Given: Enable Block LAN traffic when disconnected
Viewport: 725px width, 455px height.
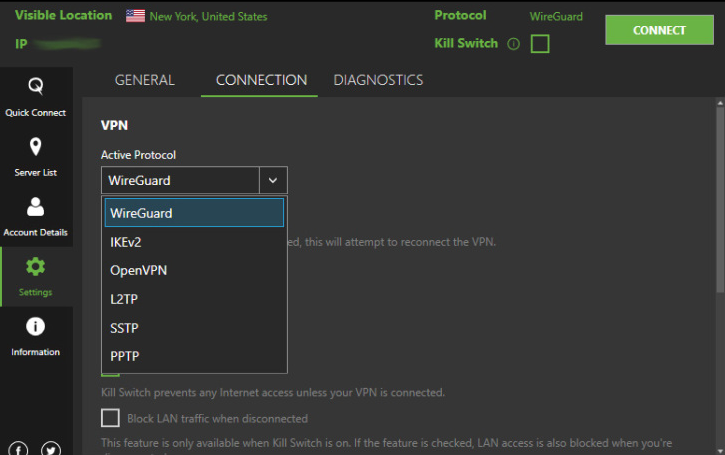Looking at the screenshot, I should coord(110,418).
